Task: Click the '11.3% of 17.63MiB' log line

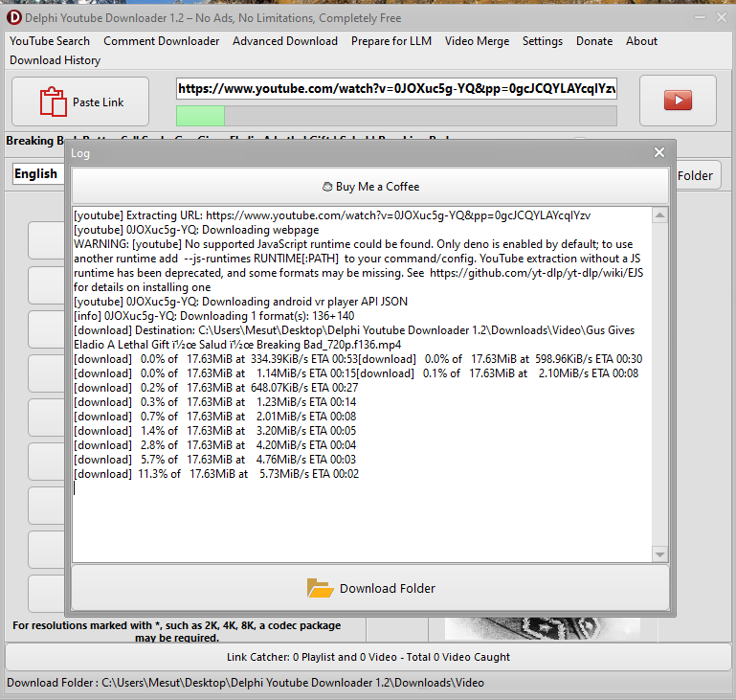Action: click(216, 474)
